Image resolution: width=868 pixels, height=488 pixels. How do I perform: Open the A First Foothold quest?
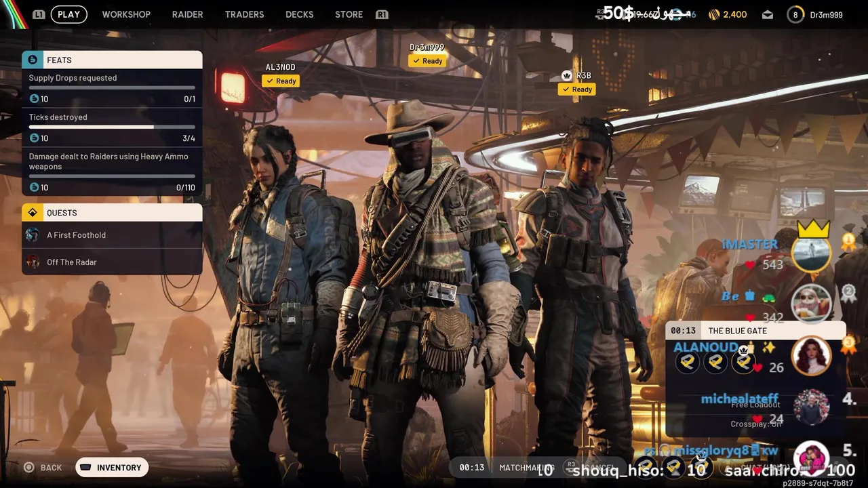tap(112, 235)
